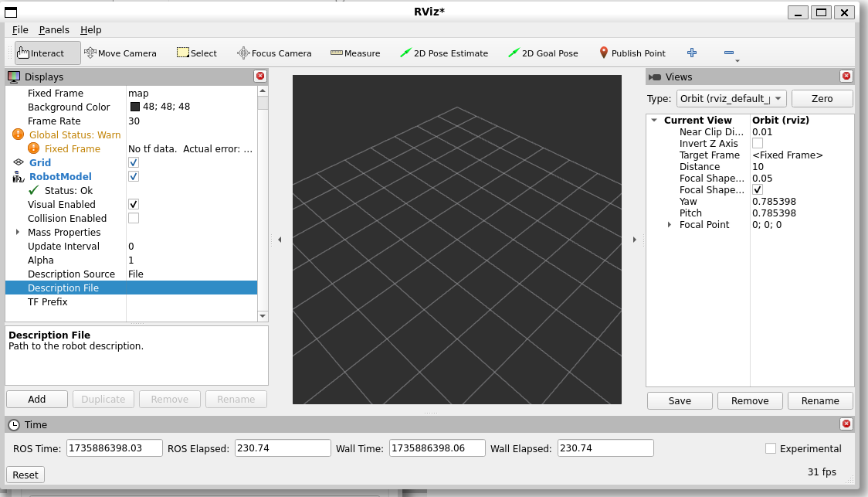Viewport: 868px width, 497px height.
Task: Click the Status Ok checkmark icon
Action: pyautogui.click(x=33, y=190)
